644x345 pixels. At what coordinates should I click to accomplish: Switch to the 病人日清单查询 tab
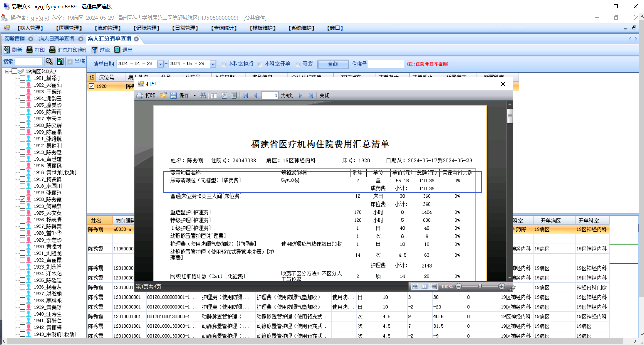tap(56, 39)
